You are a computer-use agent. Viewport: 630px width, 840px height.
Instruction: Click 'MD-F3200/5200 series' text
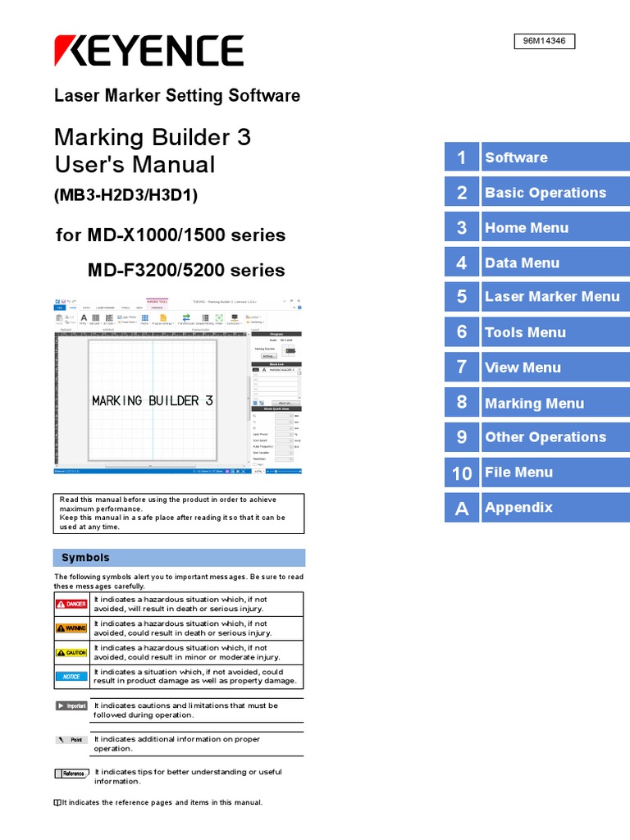coord(186,270)
